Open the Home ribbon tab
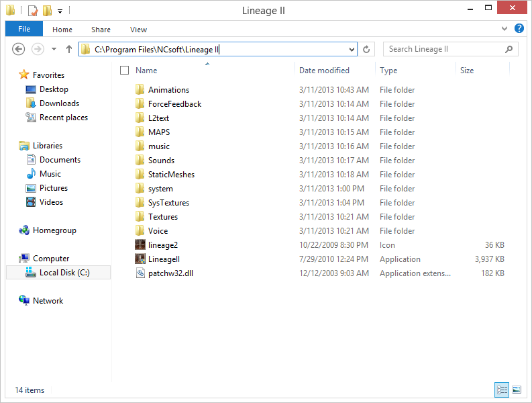This screenshot has height=403, width=532. point(62,30)
